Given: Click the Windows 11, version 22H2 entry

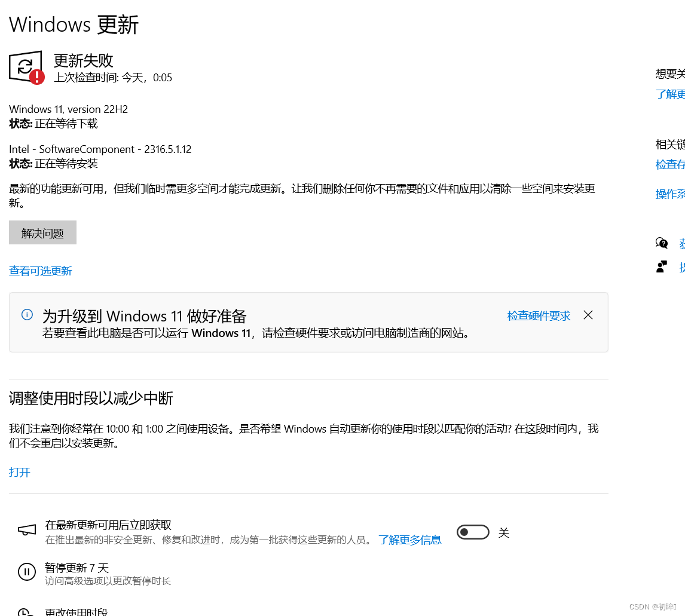Looking at the screenshot, I should [x=69, y=109].
